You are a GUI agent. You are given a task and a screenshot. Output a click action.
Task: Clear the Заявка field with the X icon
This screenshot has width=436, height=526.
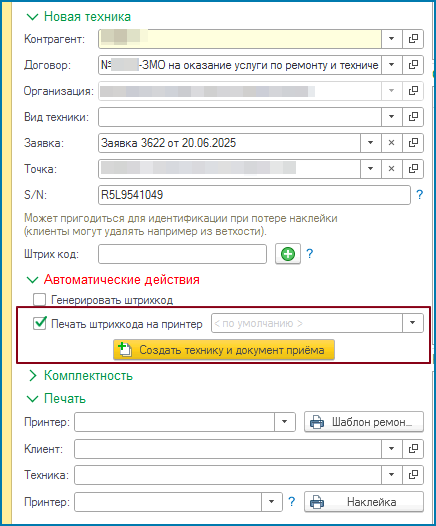[x=391, y=143]
